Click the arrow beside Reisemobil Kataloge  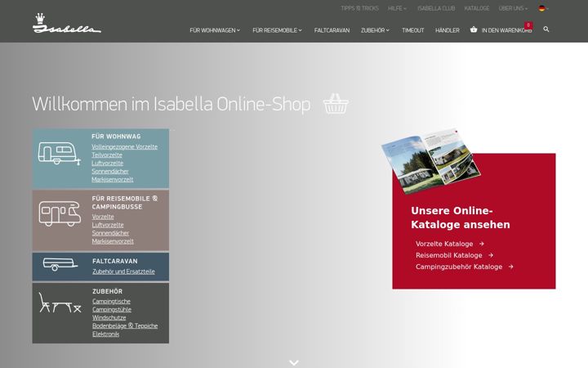pyautogui.click(x=491, y=255)
